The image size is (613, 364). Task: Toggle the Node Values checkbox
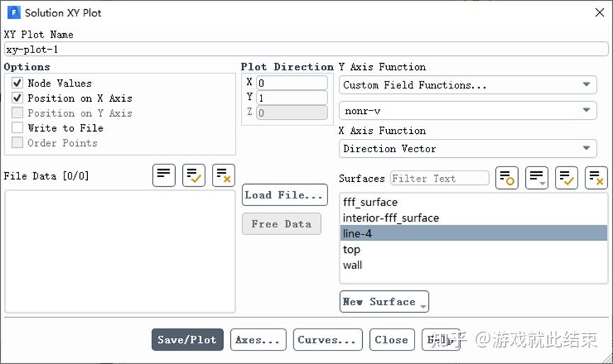click(x=18, y=84)
